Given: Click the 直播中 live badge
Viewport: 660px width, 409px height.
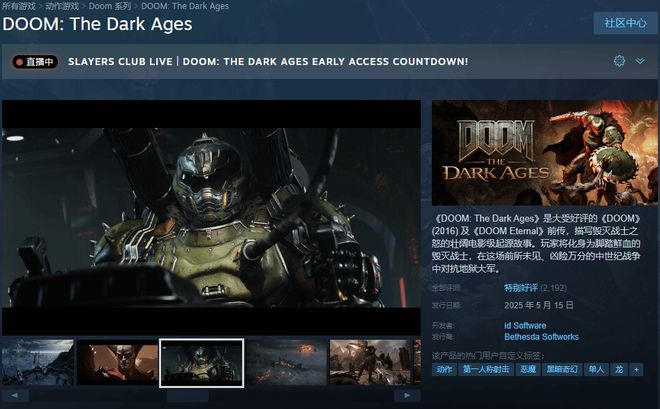Looking at the screenshot, I should [35, 62].
